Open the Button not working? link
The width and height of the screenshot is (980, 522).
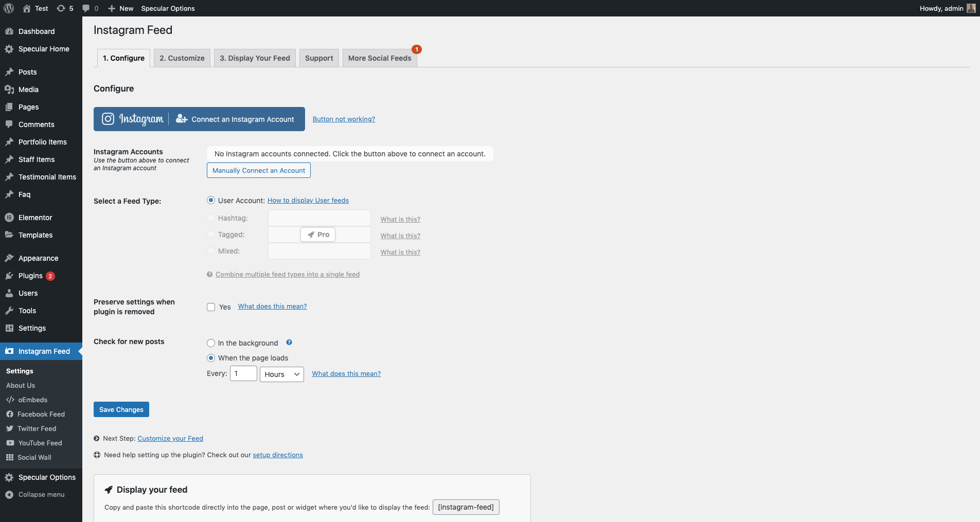(344, 119)
